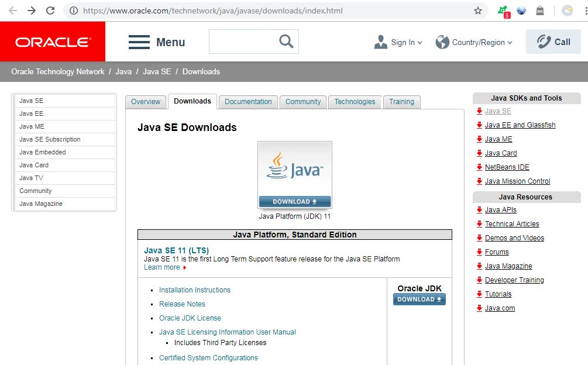The height and width of the screenshot is (365, 588).
Task: Select Java Embedded in left sidebar
Action: pos(64,152)
